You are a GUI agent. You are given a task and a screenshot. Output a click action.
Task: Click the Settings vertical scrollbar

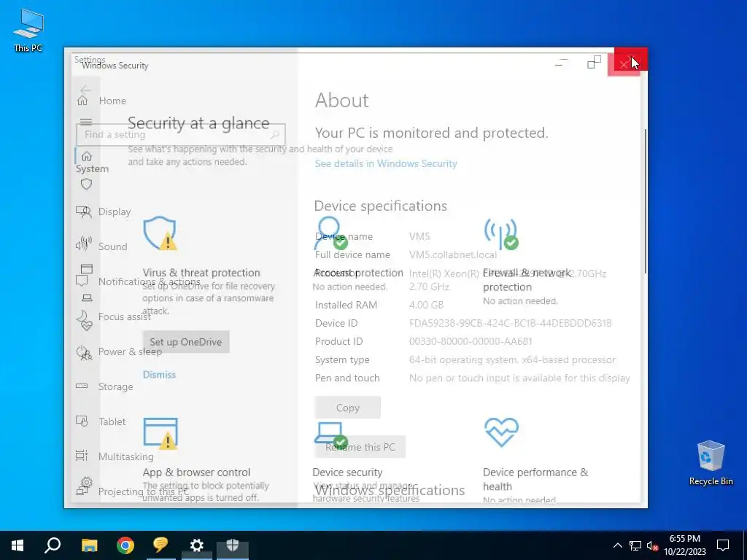(646, 201)
